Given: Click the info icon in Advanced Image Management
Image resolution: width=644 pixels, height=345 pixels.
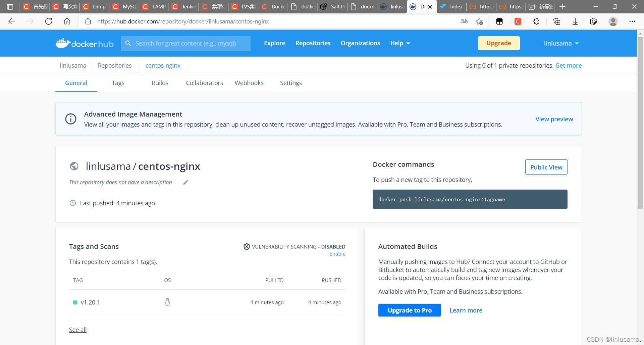Looking at the screenshot, I should coord(71,119).
